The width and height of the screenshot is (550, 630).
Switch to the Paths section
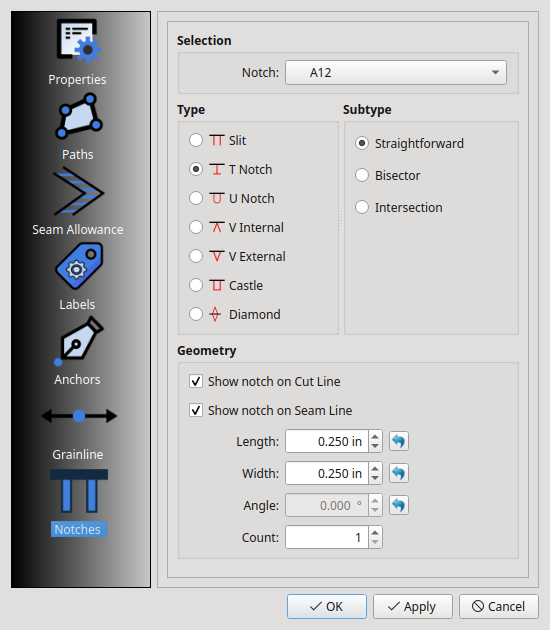point(79,117)
